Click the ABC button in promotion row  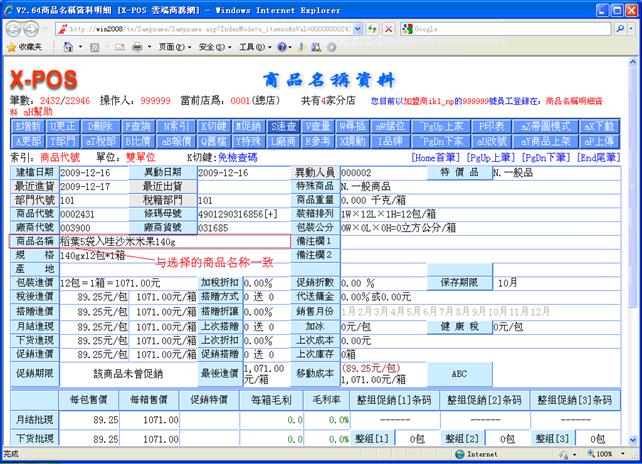(x=458, y=372)
